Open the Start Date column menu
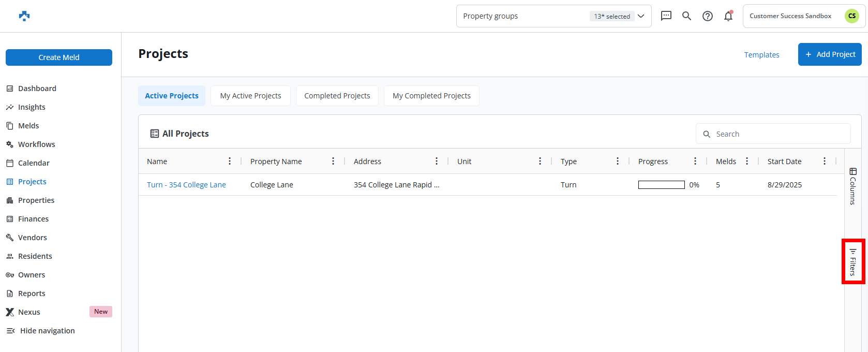Image resolution: width=868 pixels, height=352 pixels. 825,162
